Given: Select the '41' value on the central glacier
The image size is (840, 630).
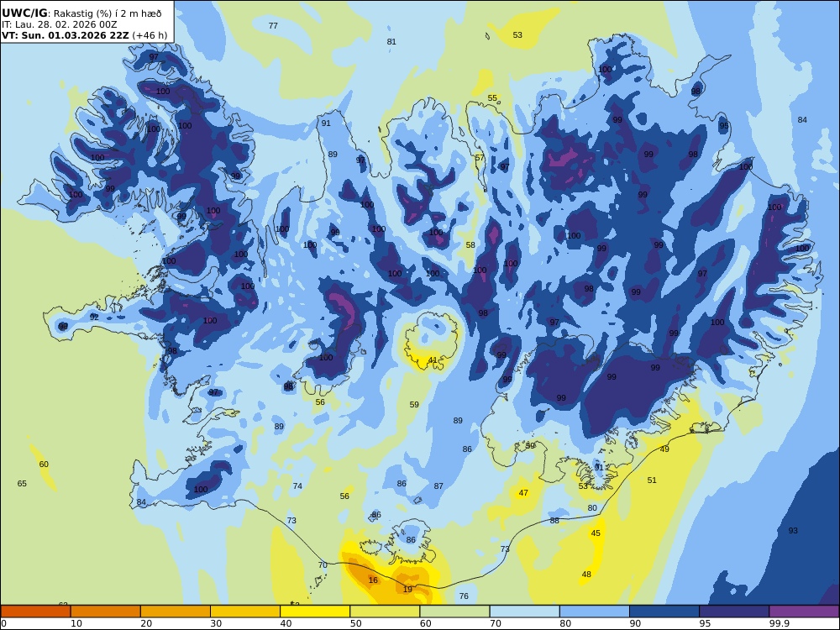Looking at the screenshot, I should [x=433, y=360].
